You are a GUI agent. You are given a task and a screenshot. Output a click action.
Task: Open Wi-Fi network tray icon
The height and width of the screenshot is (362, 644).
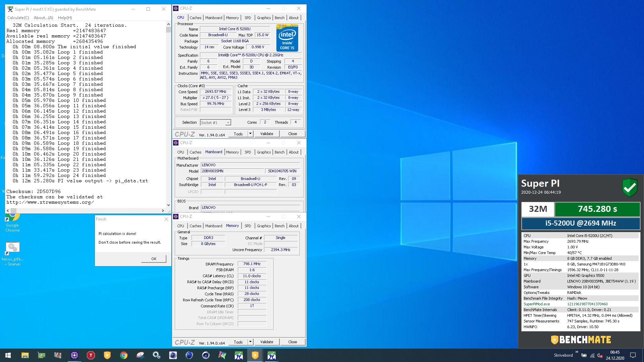coord(592,355)
